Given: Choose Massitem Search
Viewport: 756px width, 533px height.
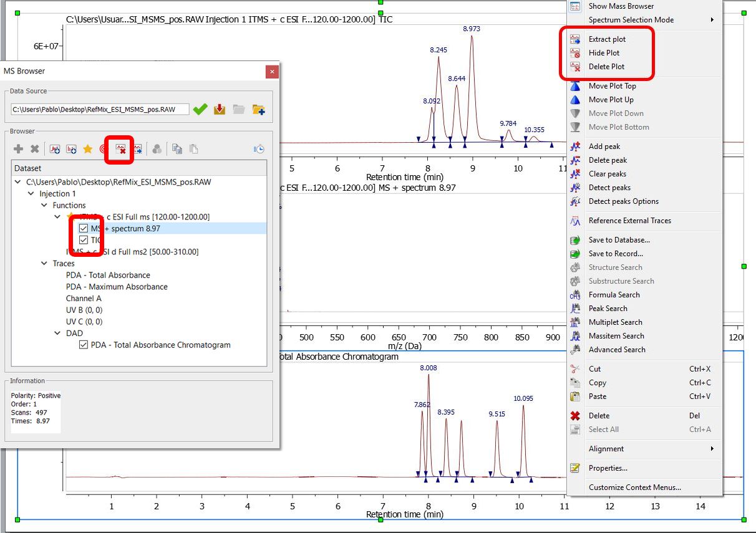Looking at the screenshot, I should pyautogui.click(x=644, y=336).
